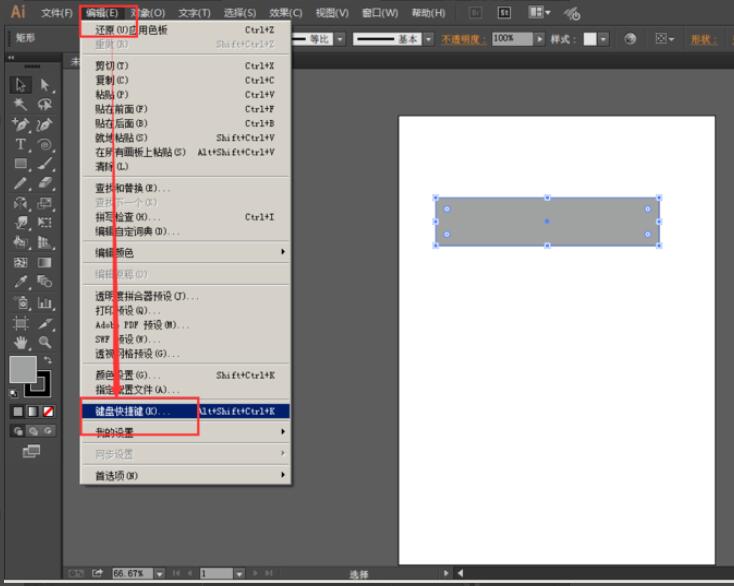The image size is (734, 586).
Task: Open the 文件(F) menu
Action: [x=57, y=13]
